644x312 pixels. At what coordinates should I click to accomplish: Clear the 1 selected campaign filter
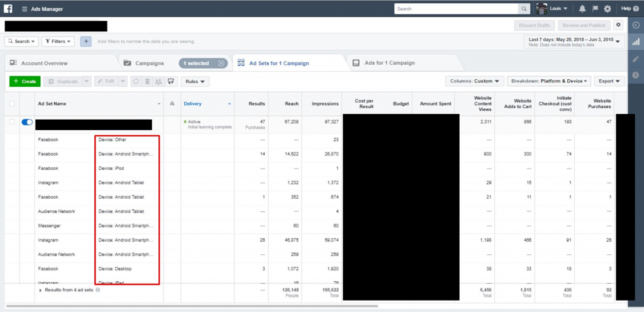coord(221,64)
